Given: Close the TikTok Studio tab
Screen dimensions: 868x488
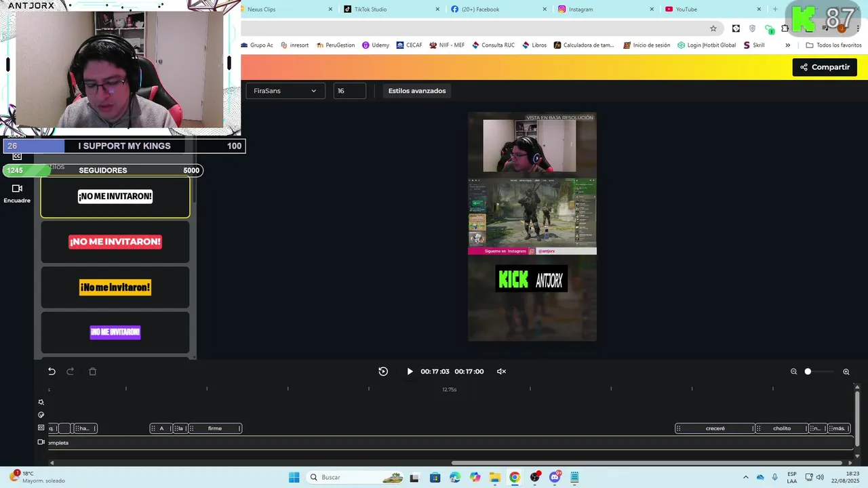Looking at the screenshot, I should [x=437, y=9].
